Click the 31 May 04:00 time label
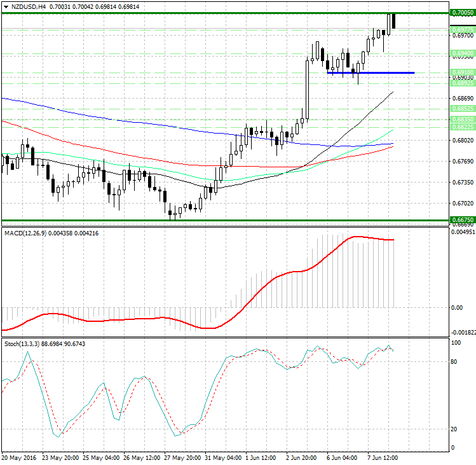Viewport: 476px width, 465px height. 223,458
